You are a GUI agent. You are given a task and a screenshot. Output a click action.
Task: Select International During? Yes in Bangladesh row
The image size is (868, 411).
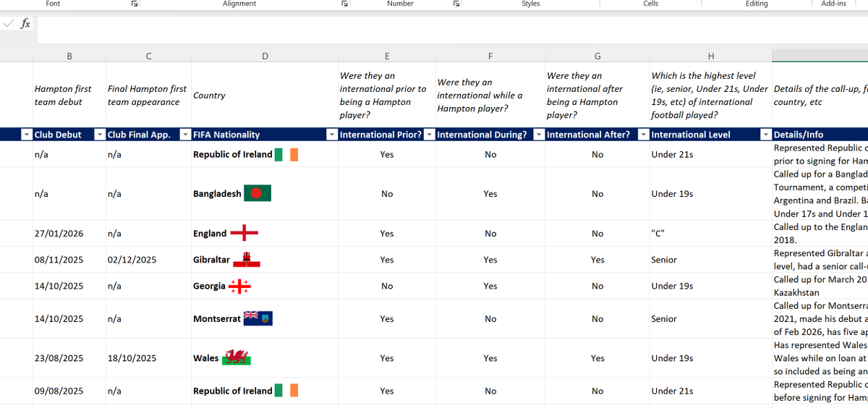click(x=490, y=194)
